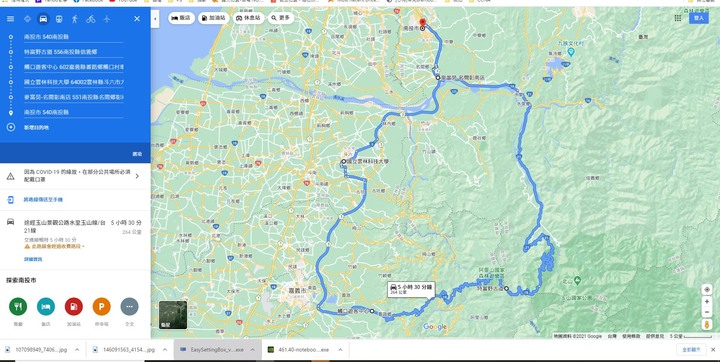Image resolution: width=720 pixels, height=362 pixels.
Task: Expand the COVID-19 notice chevron
Action: click(x=137, y=176)
